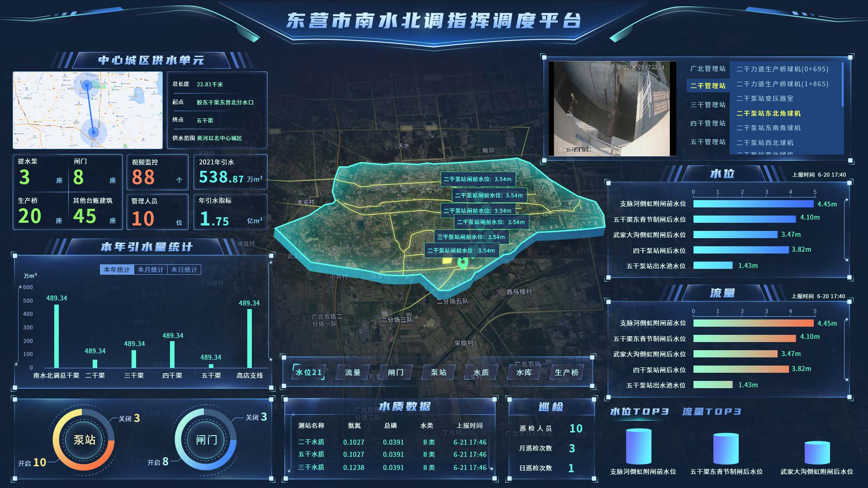Viewport: 868px width, 488px height.
Task: Click the 管理人员 10 card
Action: [x=157, y=212]
